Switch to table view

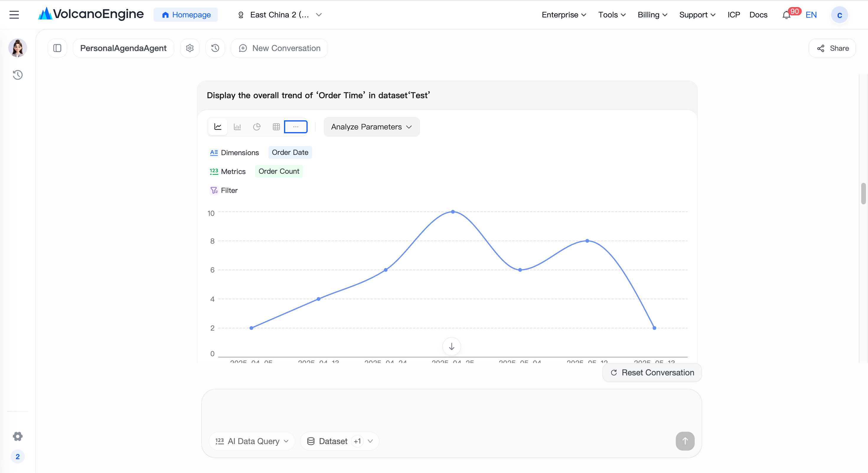(x=276, y=127)
